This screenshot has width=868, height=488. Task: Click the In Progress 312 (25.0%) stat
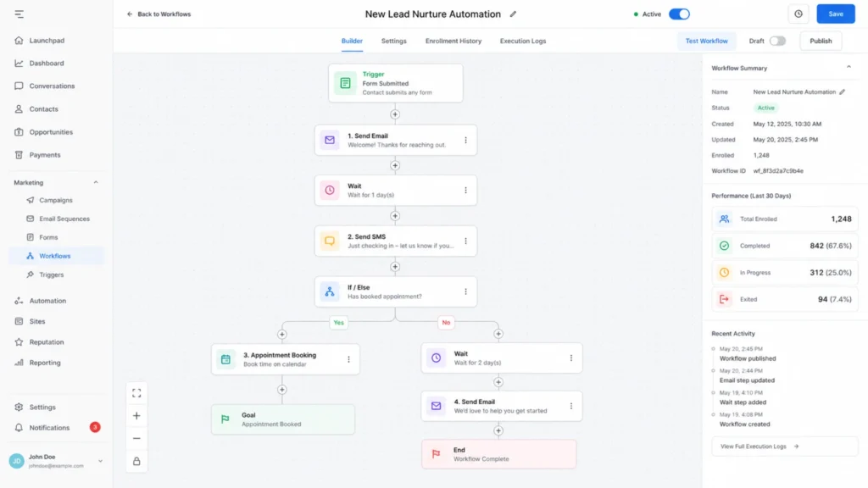[x=784, y=272]
